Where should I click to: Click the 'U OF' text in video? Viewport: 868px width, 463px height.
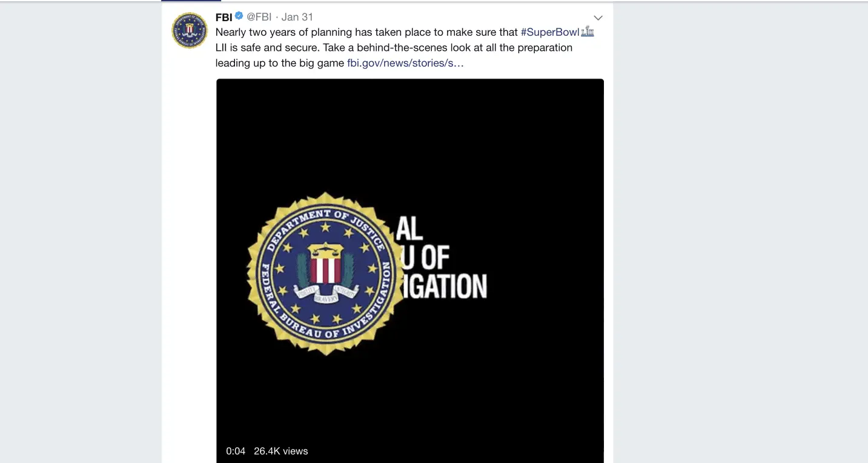coord(427,258)
